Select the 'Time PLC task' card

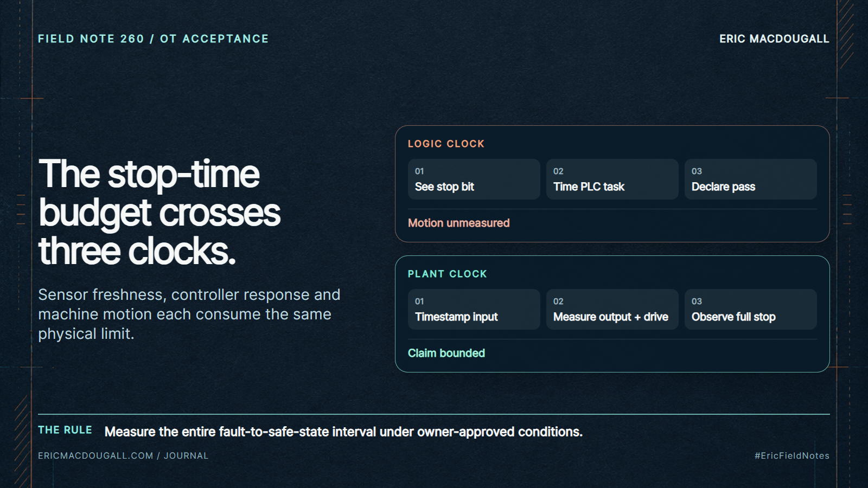[x=612, y=179]
